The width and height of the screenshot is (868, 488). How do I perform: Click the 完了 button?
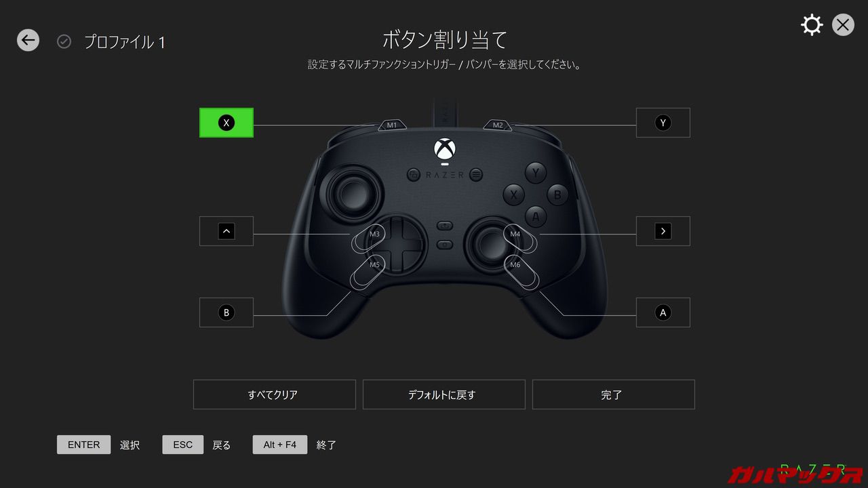click(x=614, y=394)
